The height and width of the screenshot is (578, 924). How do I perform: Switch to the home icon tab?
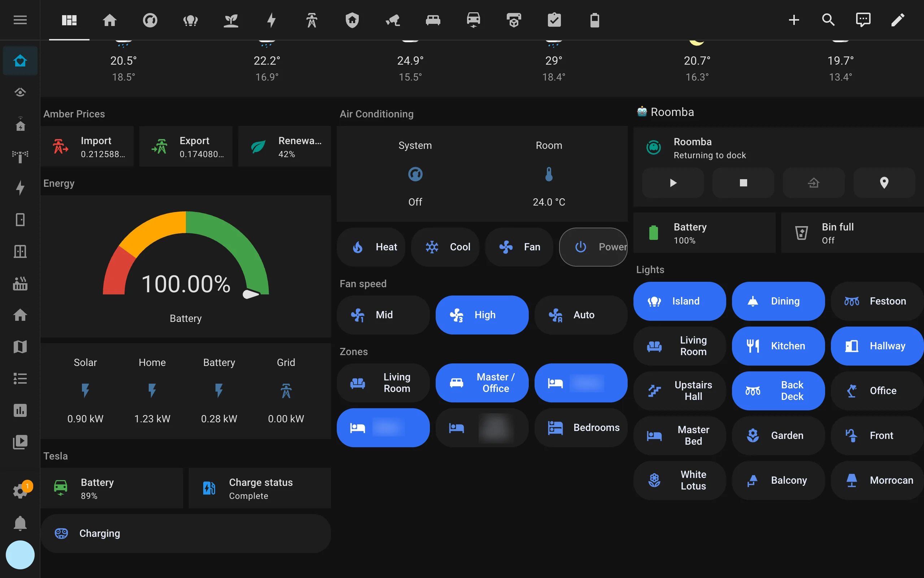(110, 20)
